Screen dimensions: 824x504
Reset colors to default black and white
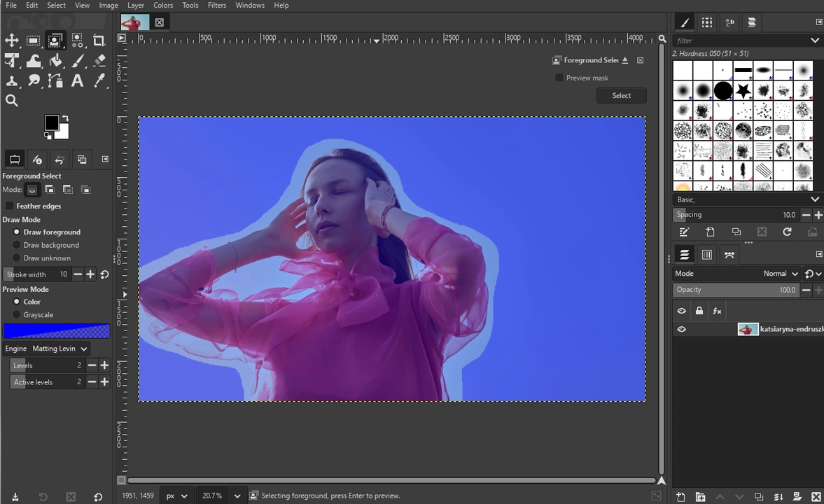(48, 136)
